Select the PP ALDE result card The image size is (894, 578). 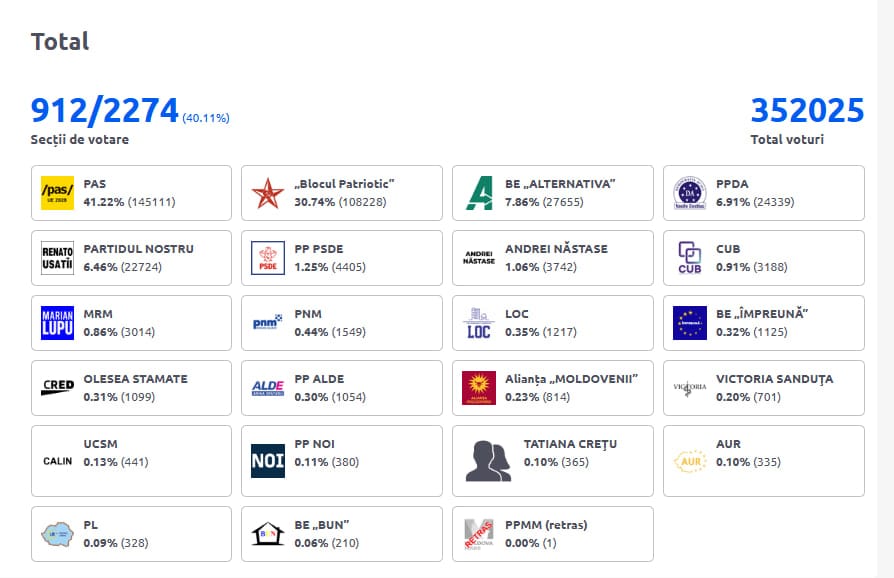[x=342, y=388]
